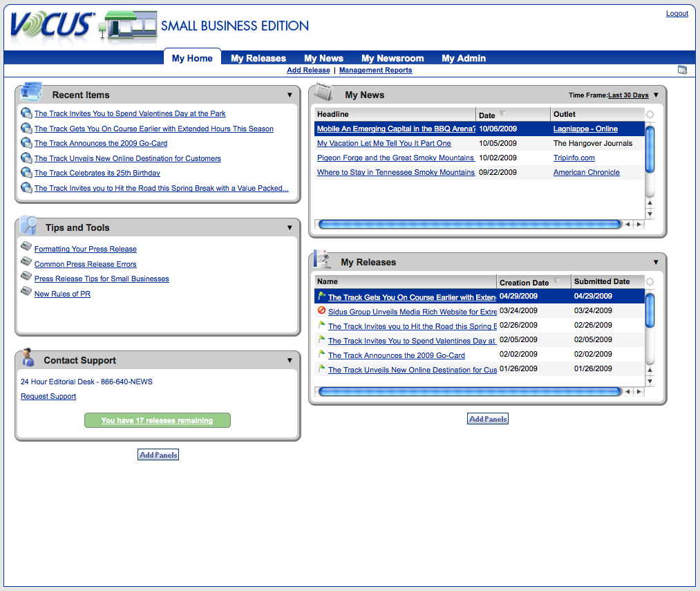Click the My News table refresh spinner icon

pos(650,114)
